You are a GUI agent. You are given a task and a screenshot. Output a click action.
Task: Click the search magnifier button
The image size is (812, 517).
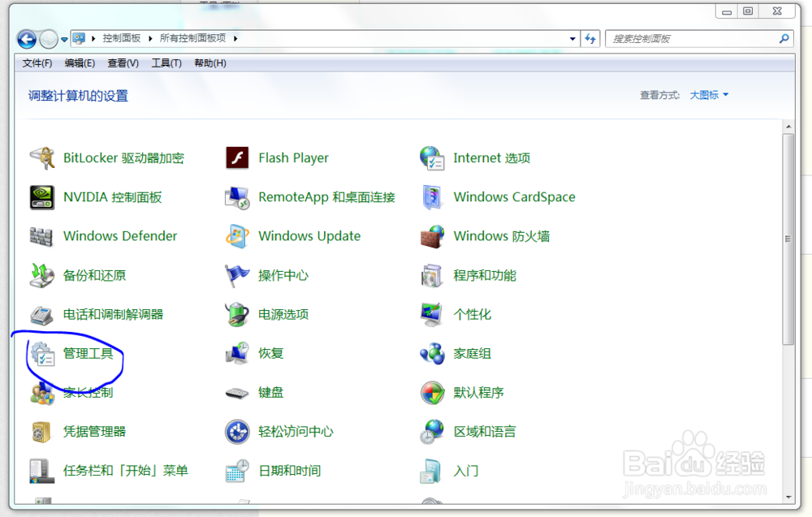(x=784, y=38)
